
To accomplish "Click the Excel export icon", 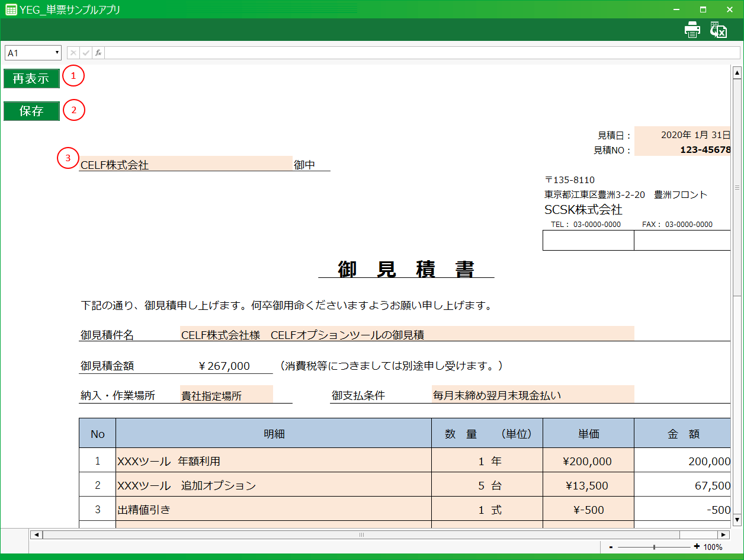I will (718, 30).
